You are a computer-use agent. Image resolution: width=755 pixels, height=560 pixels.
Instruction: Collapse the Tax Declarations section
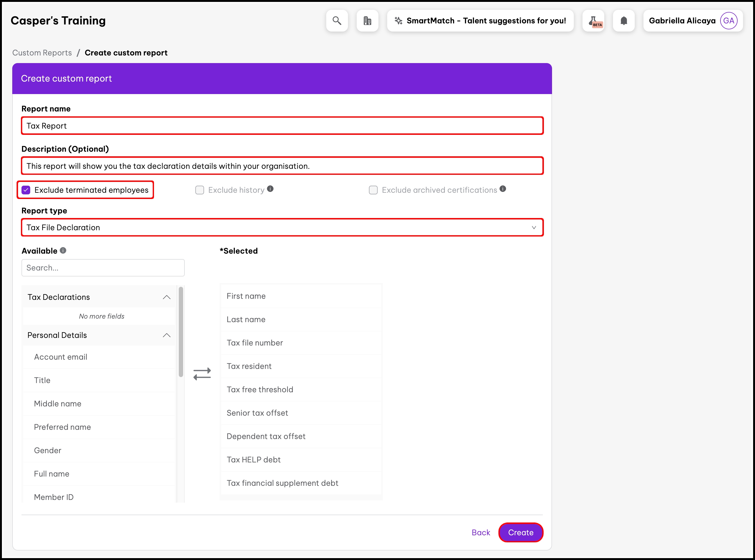167,297
